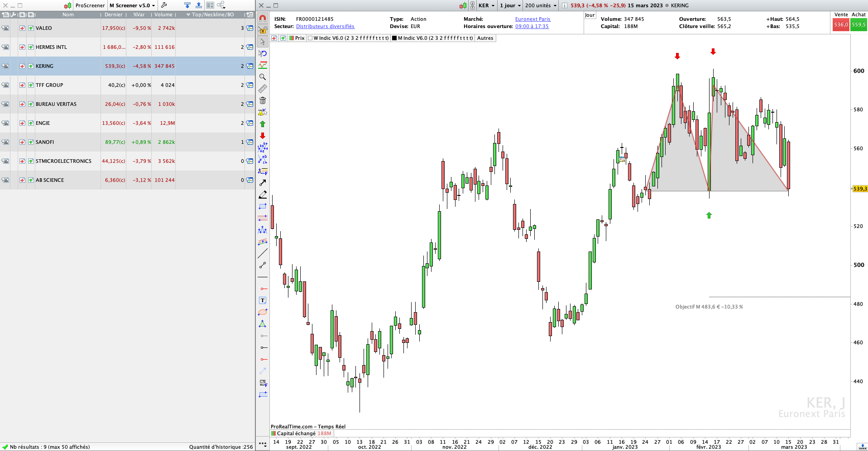Sort the list by %Var column
Viewport: 868px width, 451px height.
pos(139,14)
